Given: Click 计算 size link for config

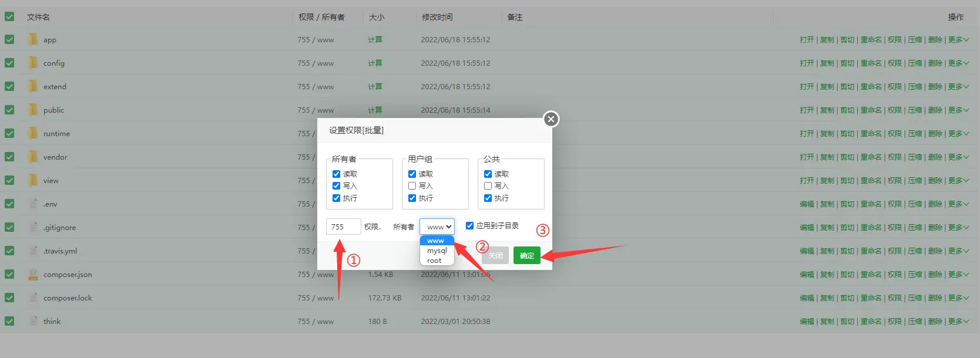Looking at the screenshot, I should click(375, 63).
